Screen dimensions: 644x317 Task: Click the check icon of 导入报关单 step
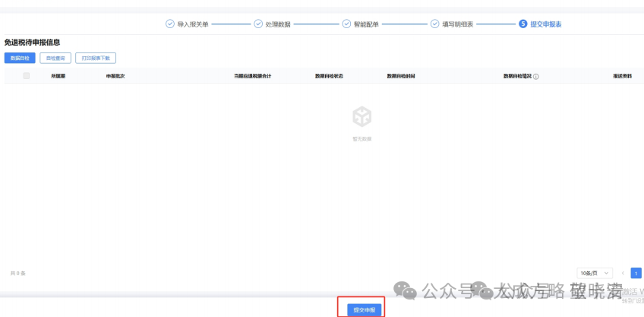pyautogui.click(x=170, y=24)
